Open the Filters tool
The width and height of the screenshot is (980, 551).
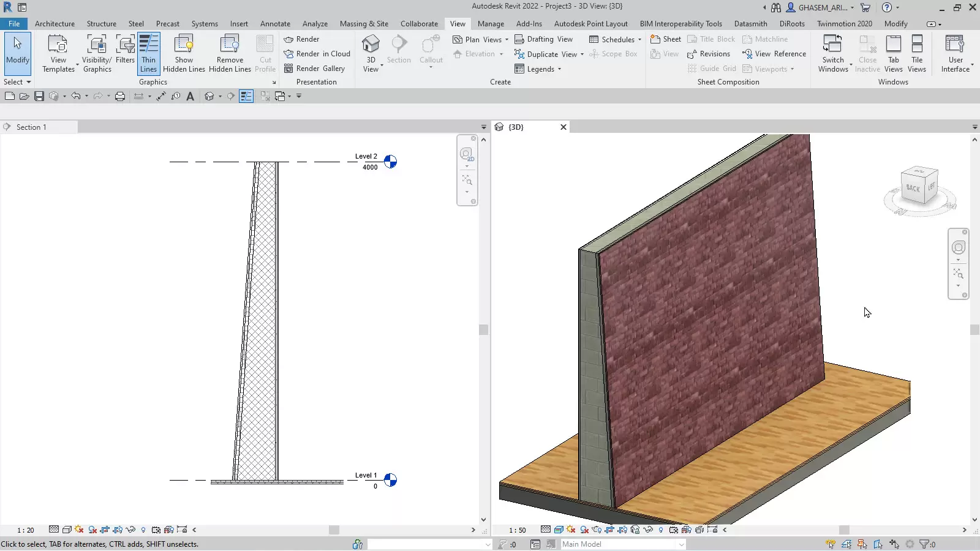pyautogui.click(x=125, y=50)
